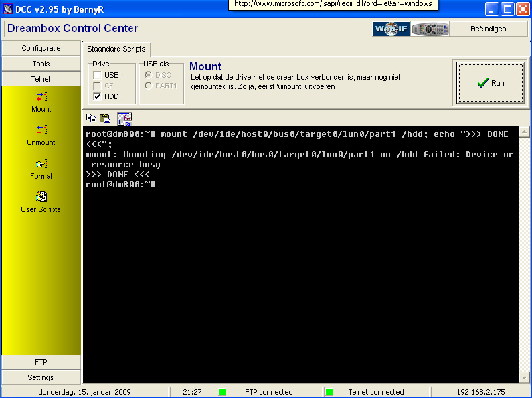The height and width of the screenshot is (398, 532).
Task: Maximize the DCC window
Action: pyautogui.click(x=507, y=9)
